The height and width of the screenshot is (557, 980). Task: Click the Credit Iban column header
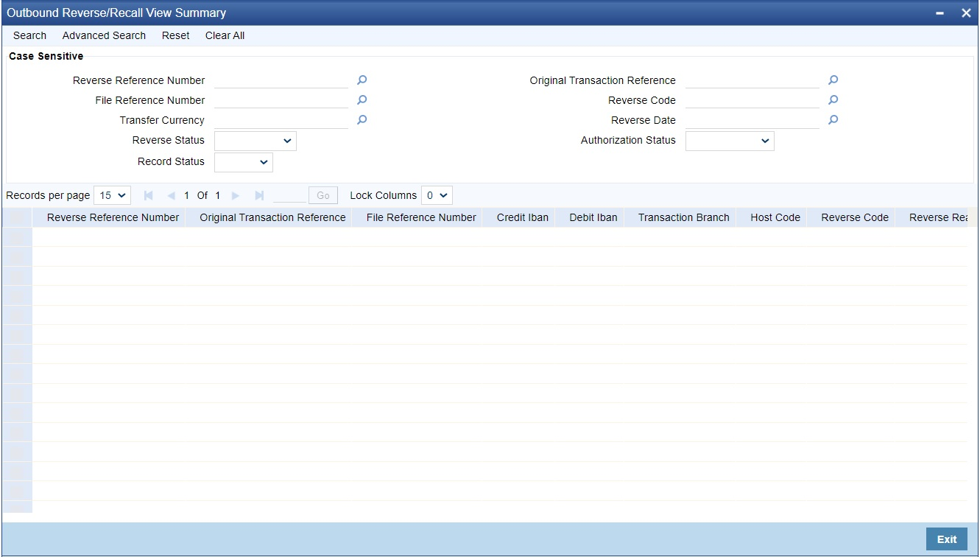523,217
